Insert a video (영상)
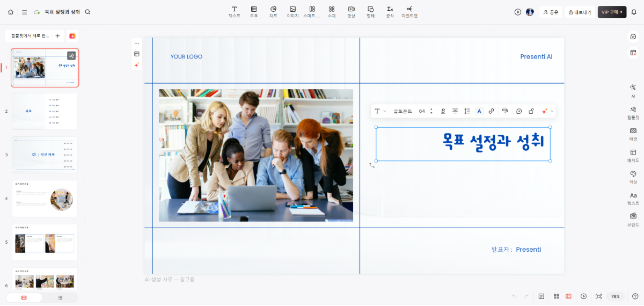Image resolution: width=644 pixels, height=306 pixels. tap(351, 12)
